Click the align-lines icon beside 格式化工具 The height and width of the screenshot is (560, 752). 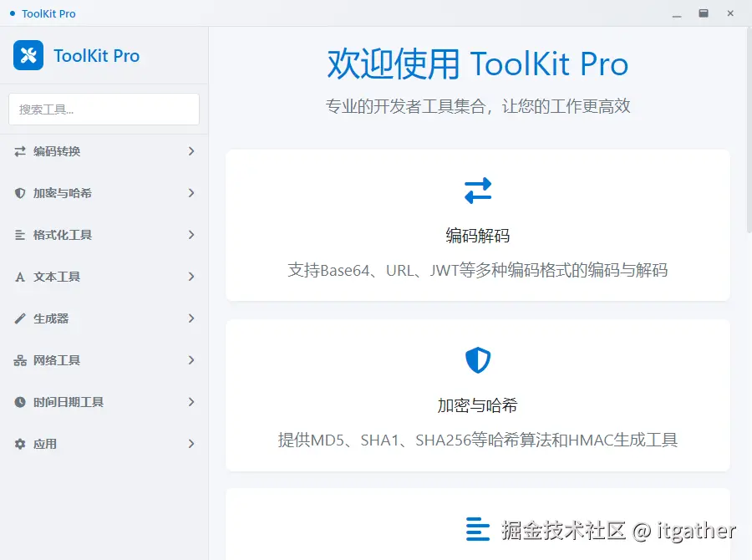(20, 235)
